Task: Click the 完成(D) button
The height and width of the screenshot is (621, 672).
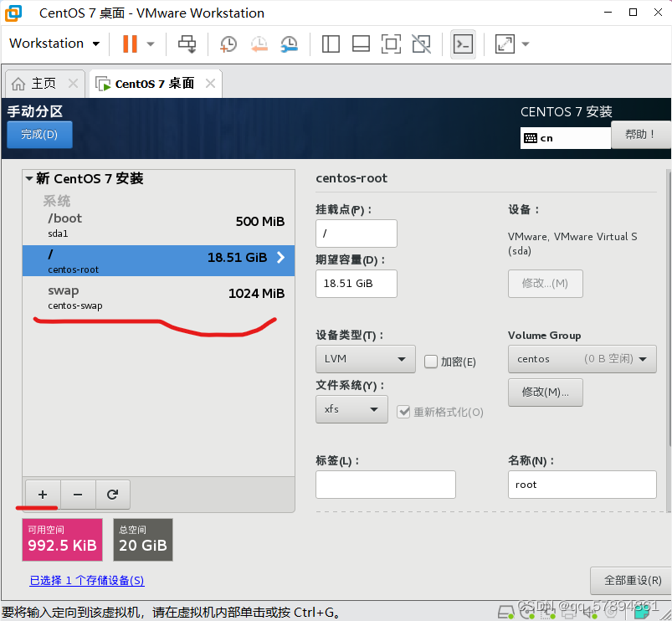Action: (39, 135)
